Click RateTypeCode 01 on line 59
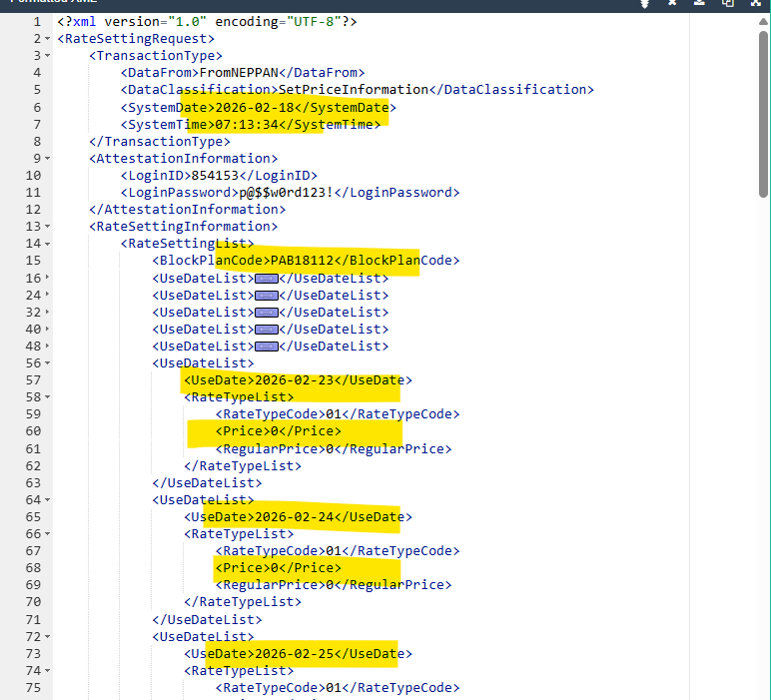Screen dimensions: 771x700 point(338,413)
